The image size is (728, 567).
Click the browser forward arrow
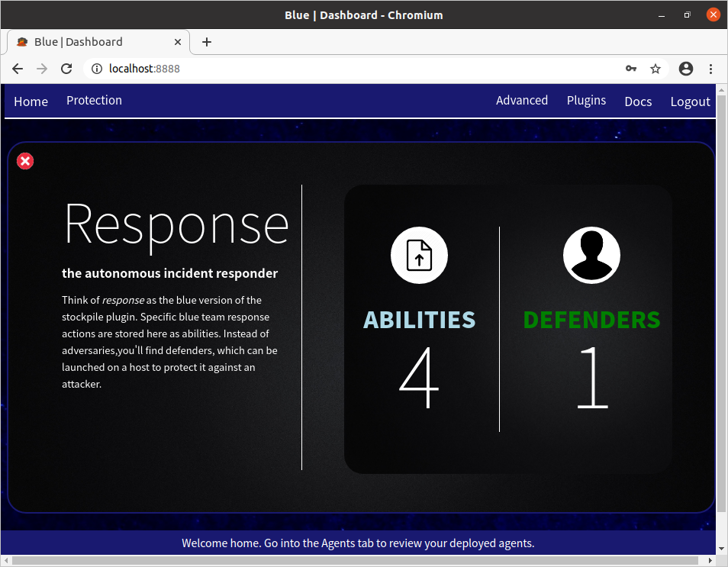pyautogui.click(x=42, y=69)
